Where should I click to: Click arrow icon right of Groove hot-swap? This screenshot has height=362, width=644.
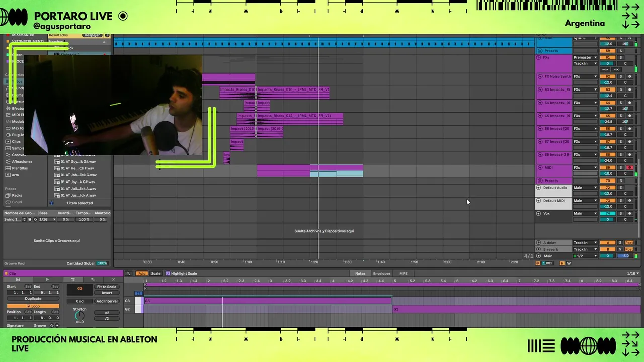click(57, 326)
